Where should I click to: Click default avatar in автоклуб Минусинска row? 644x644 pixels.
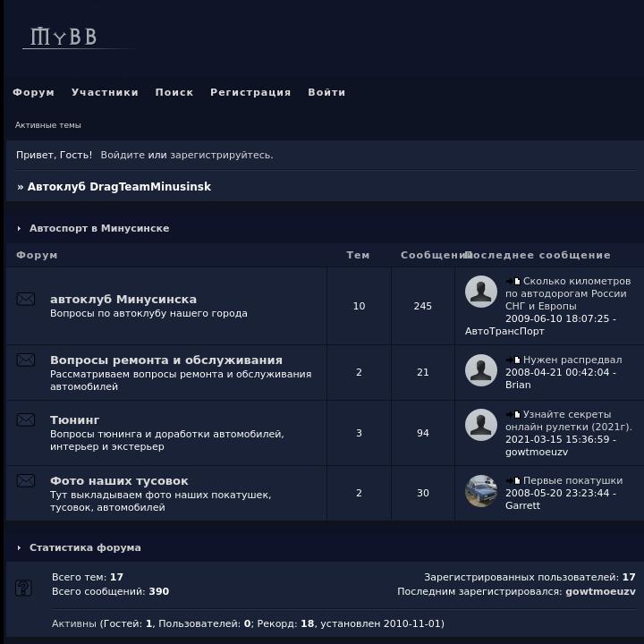pos(481,292)
